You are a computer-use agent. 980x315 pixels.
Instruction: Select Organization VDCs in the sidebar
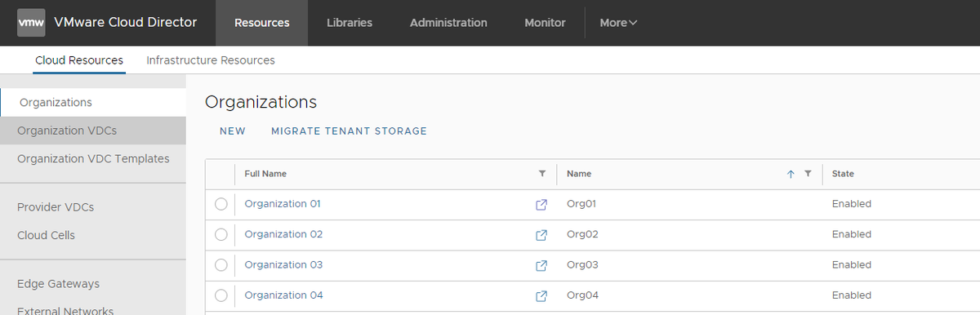click(93, 131)
